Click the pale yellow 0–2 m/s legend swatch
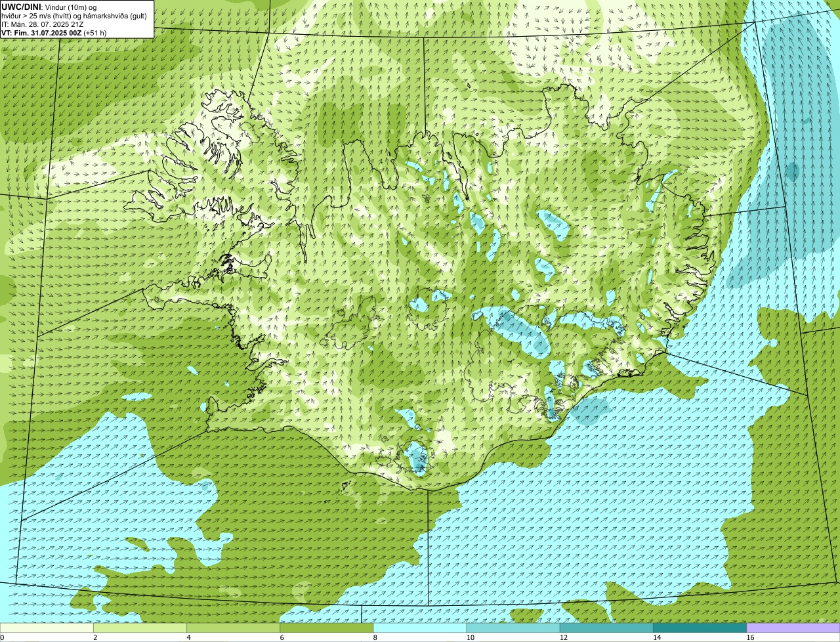 tap(47, 628)
